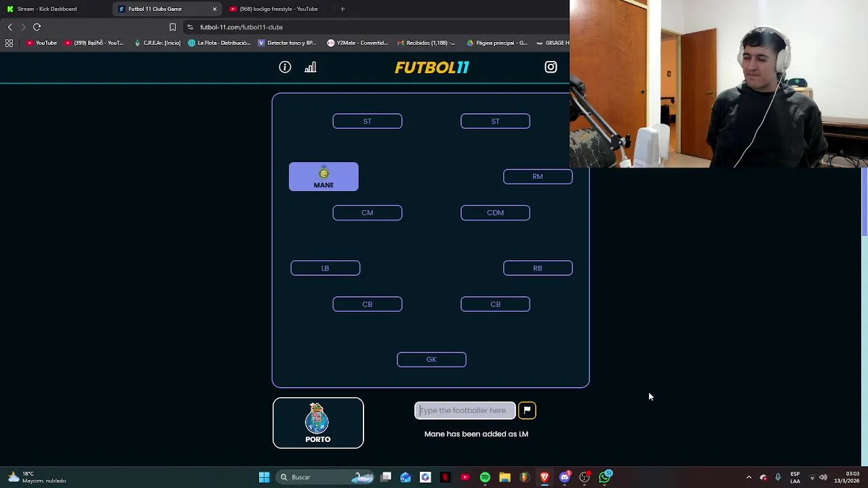Click the FUTBOL11 logo
The width and height of the screenshot is (868, 488).
(x=432, y=67)
